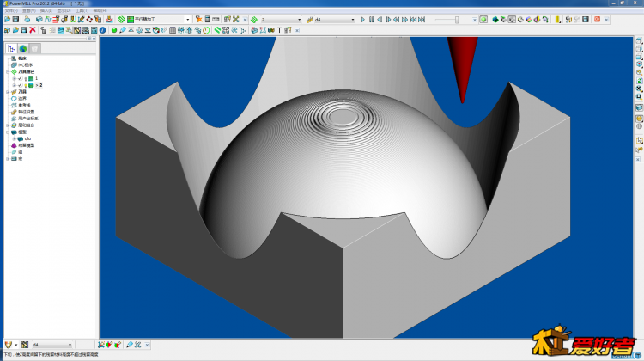
Task: Click the simulation speed slider handle
Action: pyautogui.click(x=457, y=20)
